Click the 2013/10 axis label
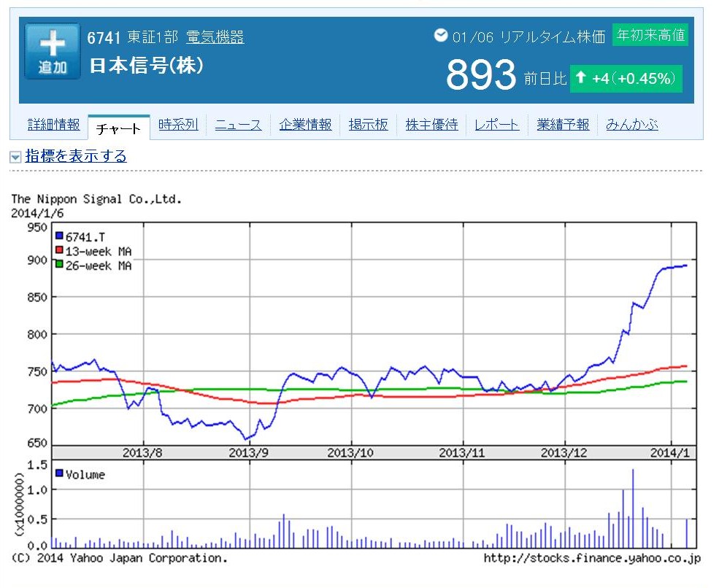This screenshot has height=588, width=719. [x=350, y=453]
